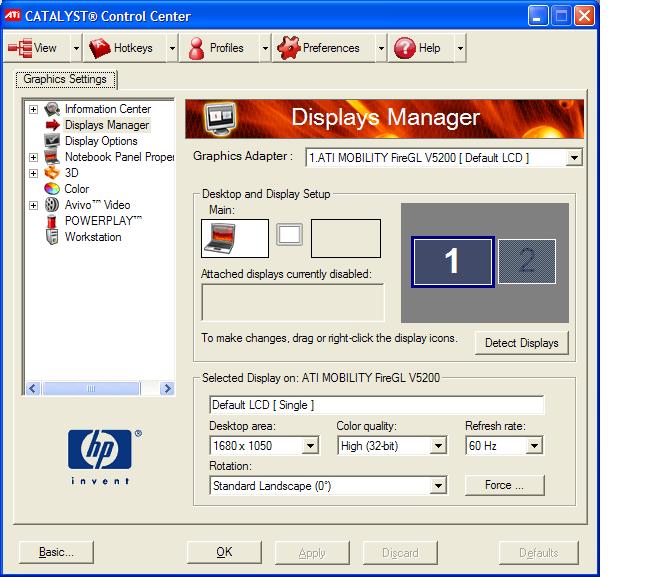Image resolution: width=655 pixels, height=577 pixels.
Task: Select the Color icon in the tree
Action: [52, 189]
